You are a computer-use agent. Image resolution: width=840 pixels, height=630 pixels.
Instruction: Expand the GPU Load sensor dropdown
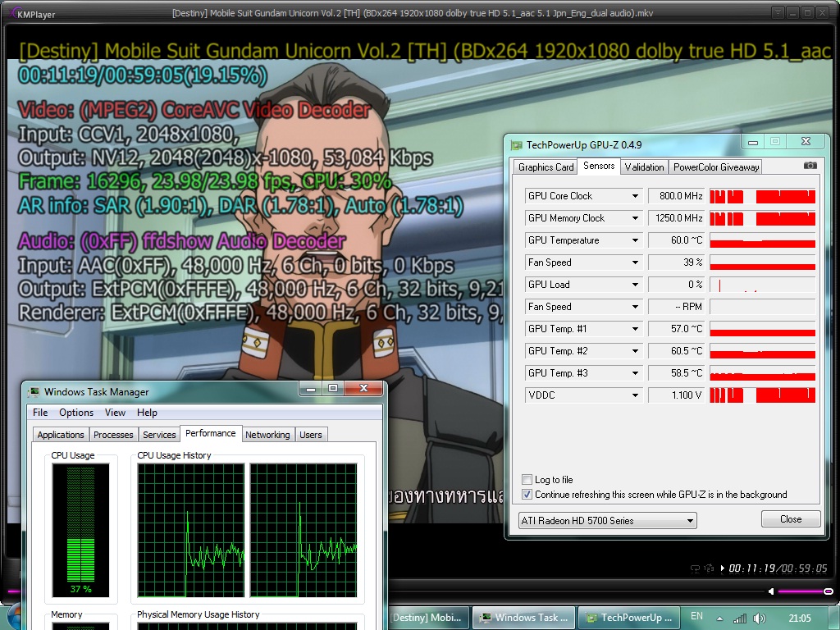tap(635, 285)
